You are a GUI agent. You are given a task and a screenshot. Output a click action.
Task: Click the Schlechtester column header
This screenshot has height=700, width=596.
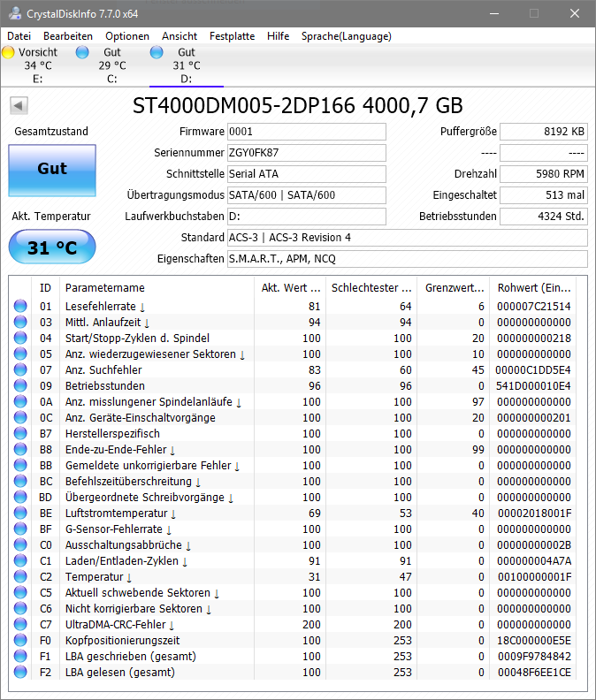point(371,288)
